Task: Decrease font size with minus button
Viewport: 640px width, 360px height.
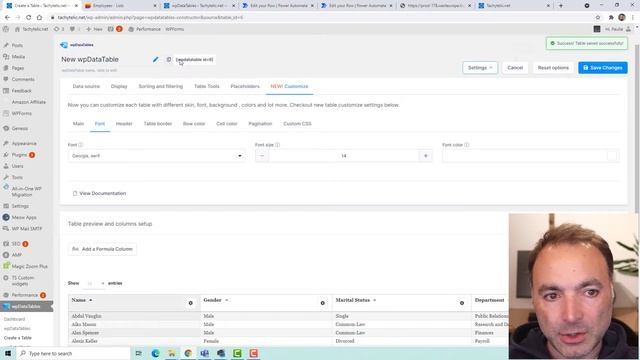Action: [x=262, y=156]
